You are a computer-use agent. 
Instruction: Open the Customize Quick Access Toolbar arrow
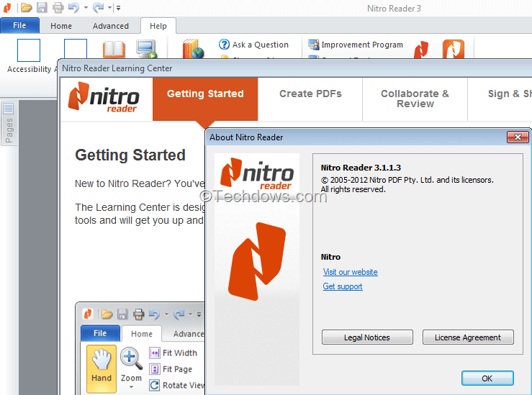(x=118, y=8)
